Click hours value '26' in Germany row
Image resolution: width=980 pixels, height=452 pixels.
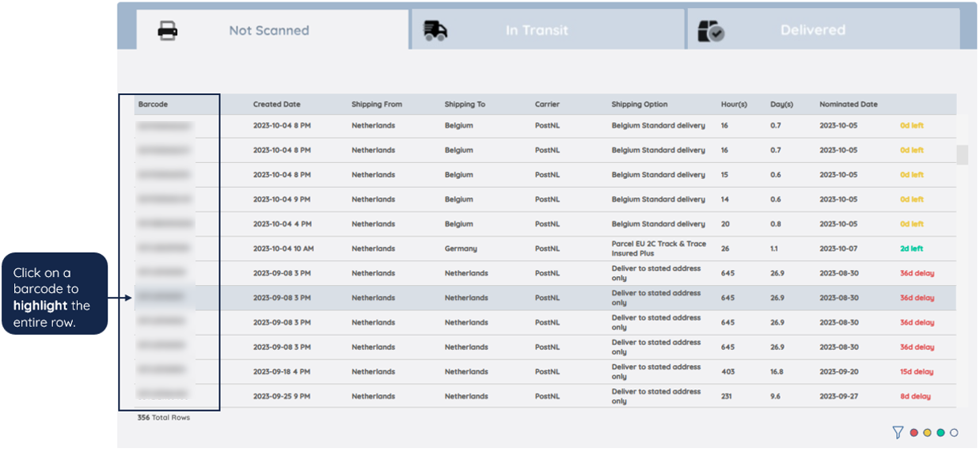point(725,249)
